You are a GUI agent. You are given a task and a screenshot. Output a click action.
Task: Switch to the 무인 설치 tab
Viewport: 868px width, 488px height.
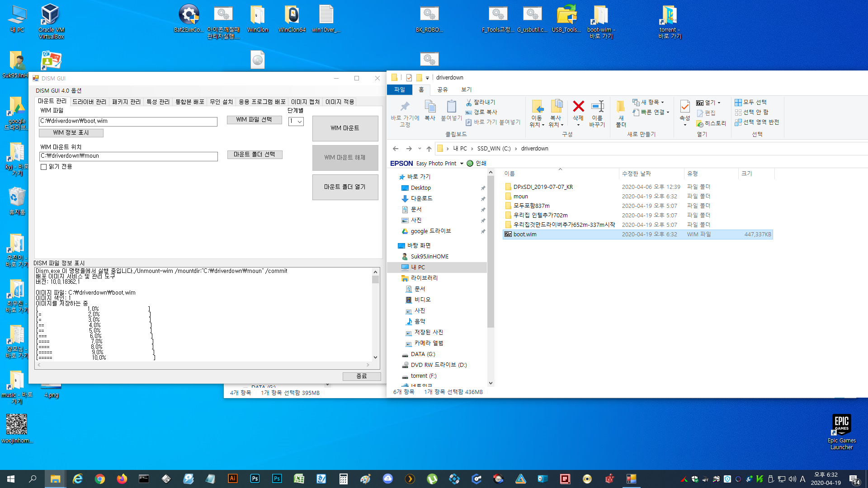pyautogui.click(x=221, y=102)
